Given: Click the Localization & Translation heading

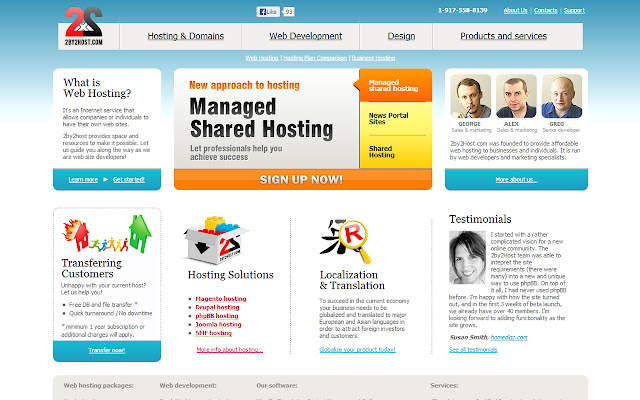Looking at the screenshot, I should [x=352, y=280].
